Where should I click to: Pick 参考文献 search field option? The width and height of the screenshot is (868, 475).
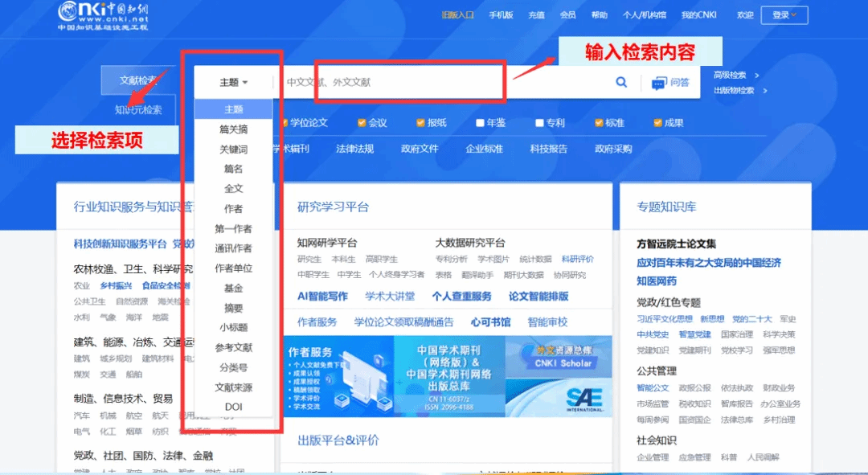coord(234,348)
